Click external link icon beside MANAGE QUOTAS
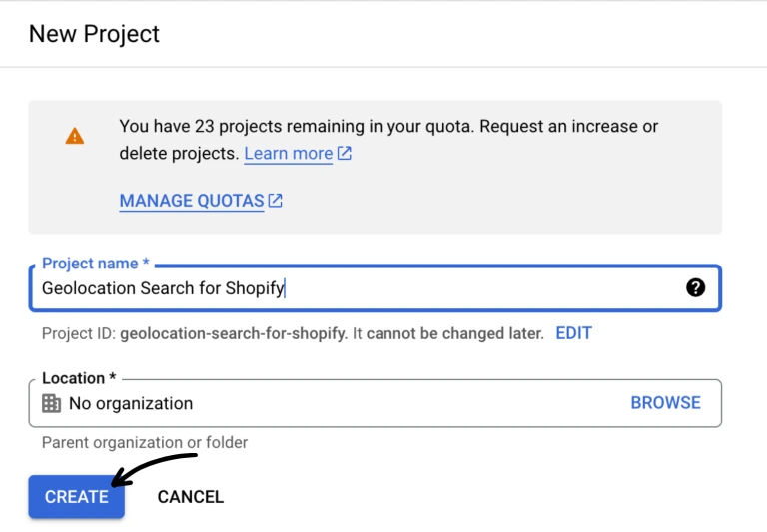The height and width of the screenshot is (532, 767). click(276, 201)
